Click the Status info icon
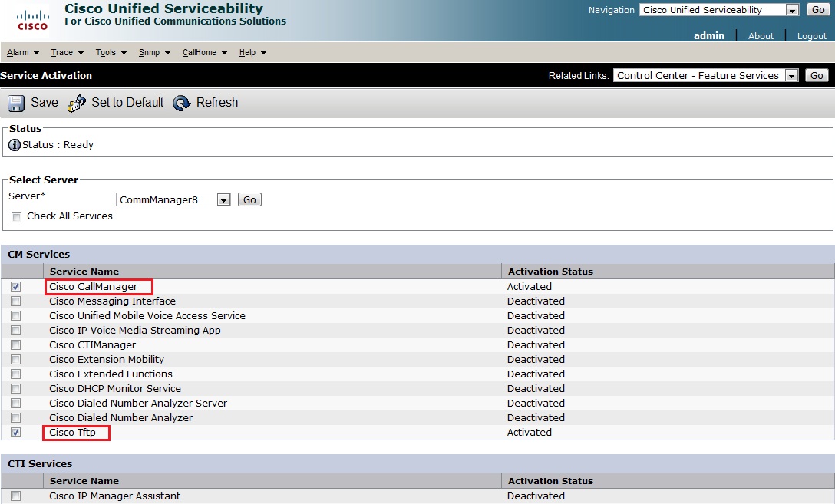This screenshot has width=835, height=504. click(x=15, y=145)
